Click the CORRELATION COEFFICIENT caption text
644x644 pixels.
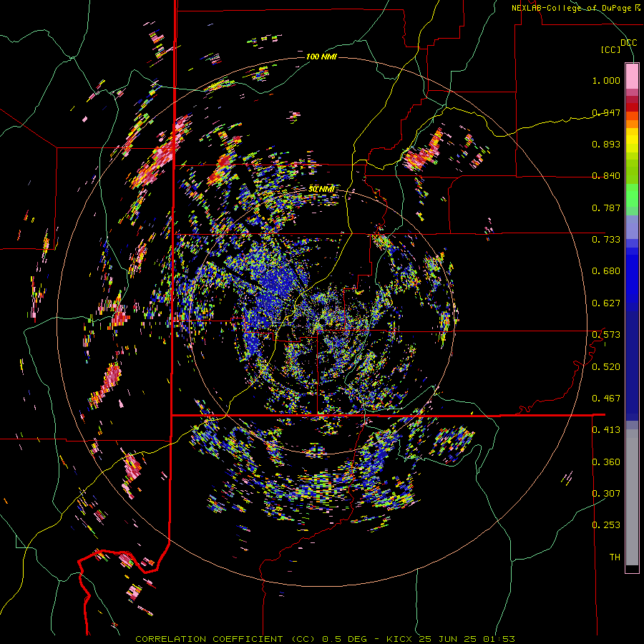click(x=209, y=639)
